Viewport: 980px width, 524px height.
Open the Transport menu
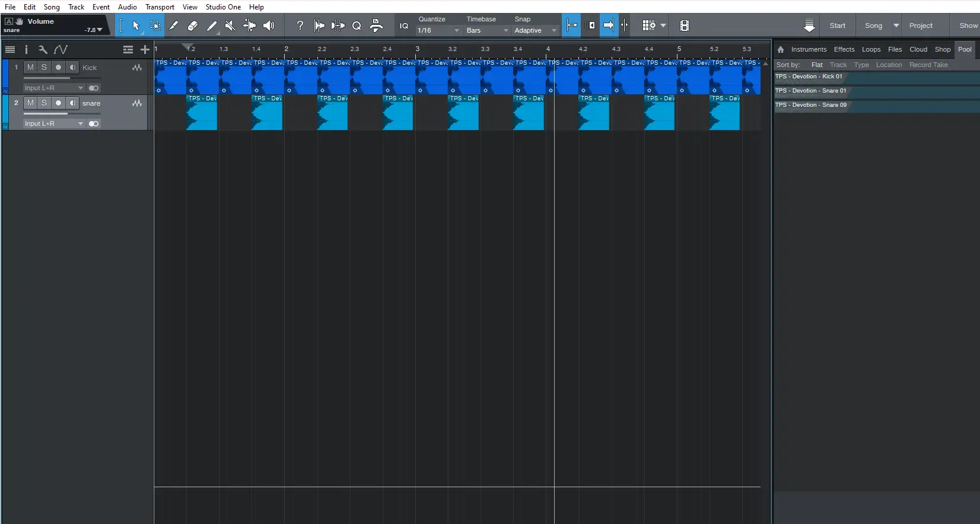(160, 7)
